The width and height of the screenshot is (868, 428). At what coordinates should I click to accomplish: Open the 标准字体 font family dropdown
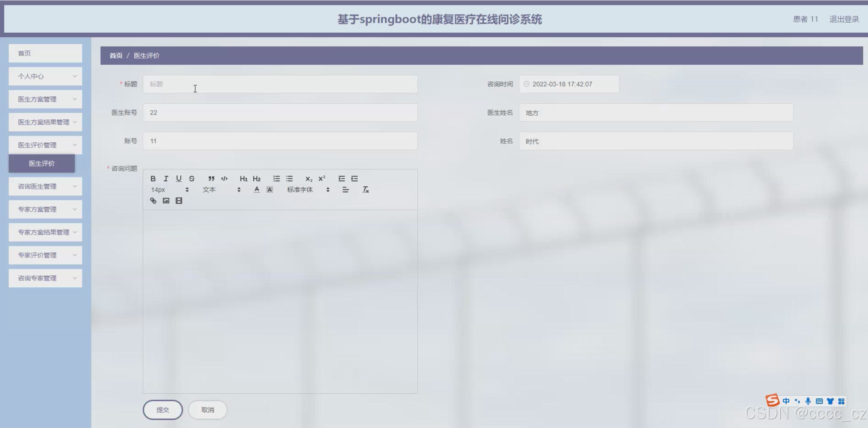[x=308, y=190]
